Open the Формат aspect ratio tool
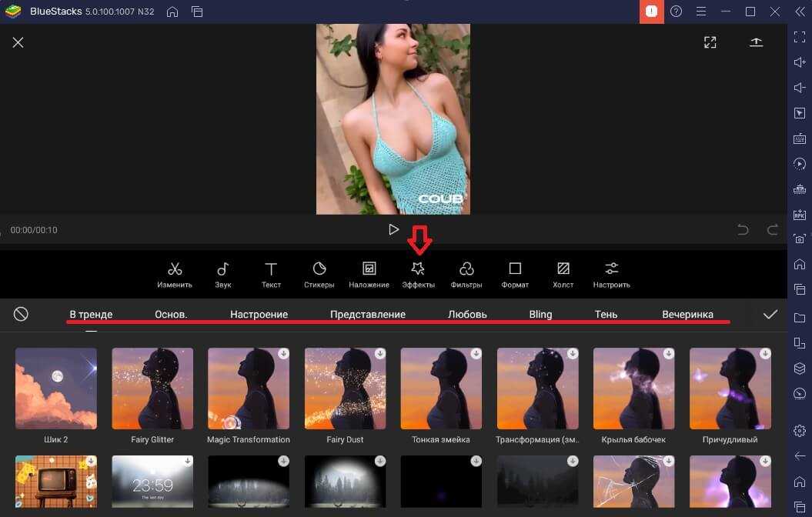This screenshot has height=517, width=812. coord(515,274)
